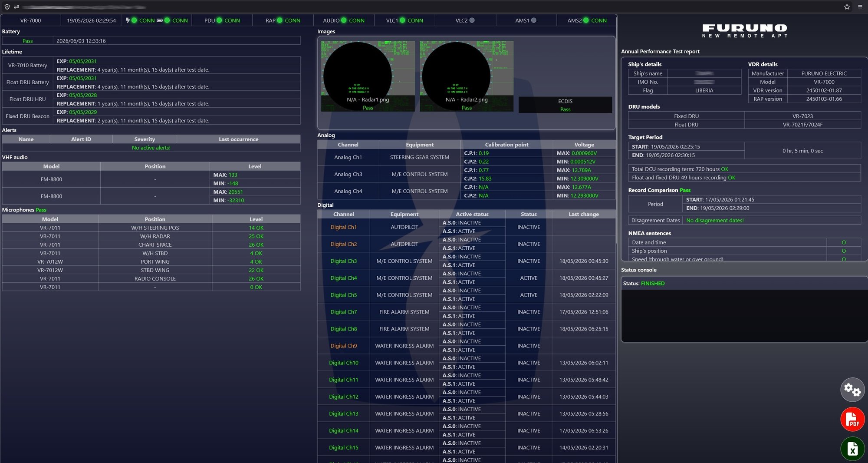Select the Analog Ch3 channel cell
868x463 pixels.
(348, 174)
